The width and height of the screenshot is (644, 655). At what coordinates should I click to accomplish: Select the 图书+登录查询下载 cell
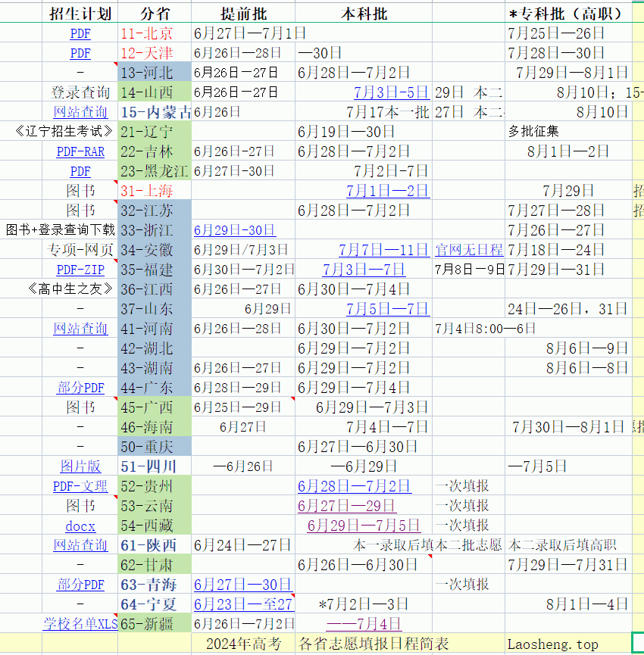[x=60, y=230]
